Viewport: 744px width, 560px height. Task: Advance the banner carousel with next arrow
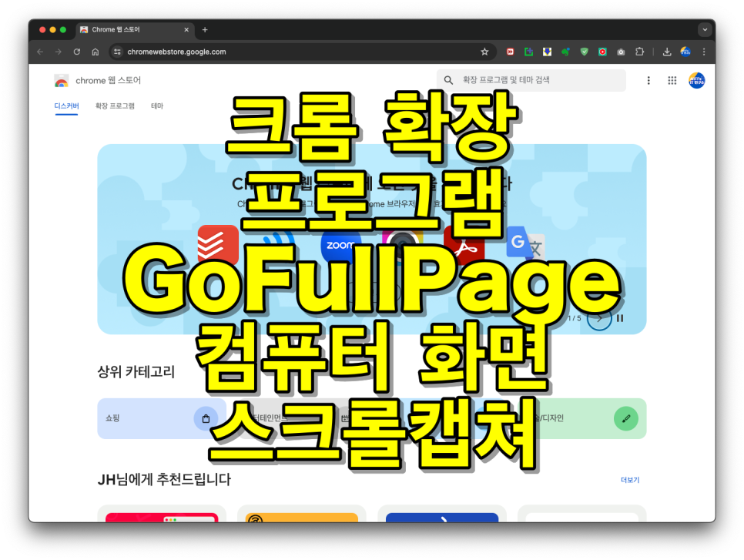[599, 318]
